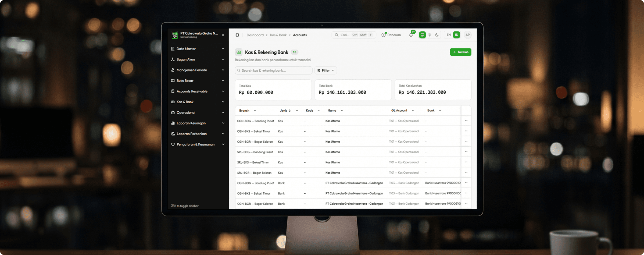Expand Accounts Receivable using its chevron
Viewport: 644px width, 255px height.
(x=223, y=91)
